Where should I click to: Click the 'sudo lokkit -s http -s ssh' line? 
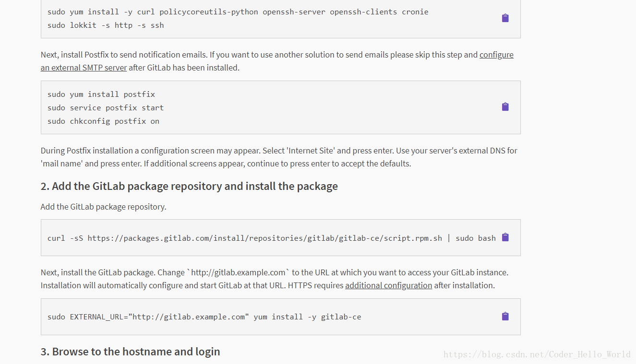106,25
